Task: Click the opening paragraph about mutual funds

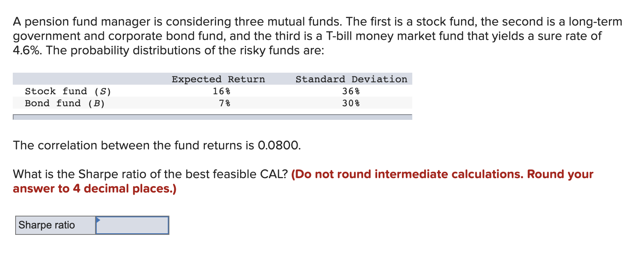Action: [x=316, y=36]
